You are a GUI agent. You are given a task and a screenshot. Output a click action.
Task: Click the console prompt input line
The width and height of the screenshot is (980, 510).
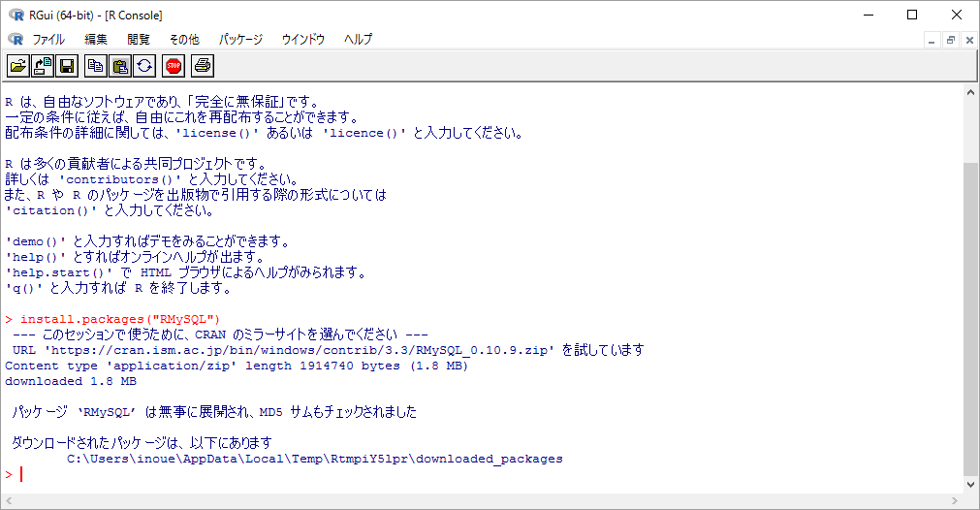(x=481, y=474)
